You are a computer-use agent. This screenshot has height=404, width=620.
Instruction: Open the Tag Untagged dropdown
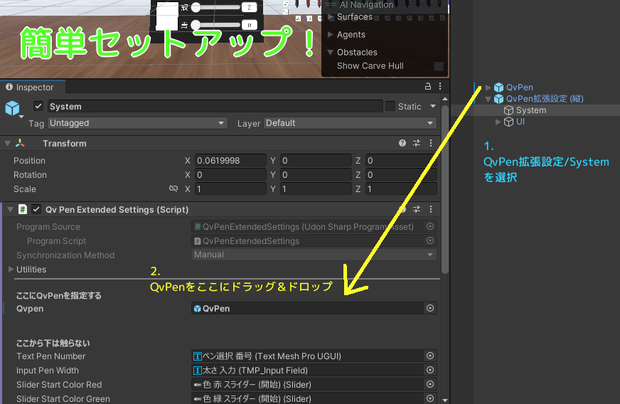pyautogui.click(x=137, y=123)
